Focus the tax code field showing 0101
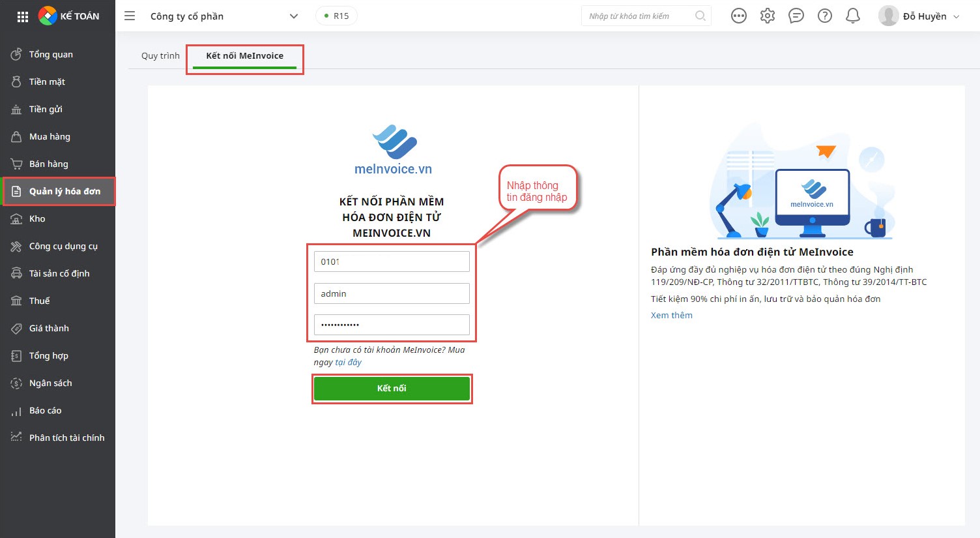Image resolution: width=980 pixels, height=538 pixels. point(392,262)
